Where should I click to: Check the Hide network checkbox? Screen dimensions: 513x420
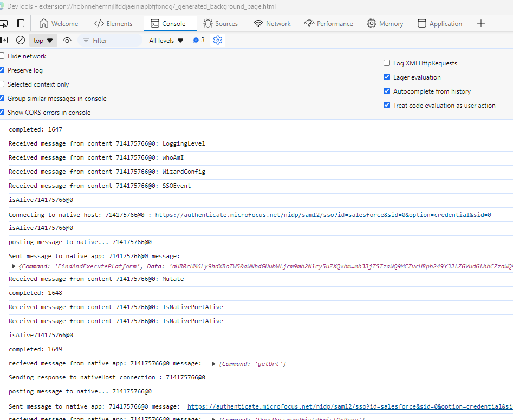[2, 56]
